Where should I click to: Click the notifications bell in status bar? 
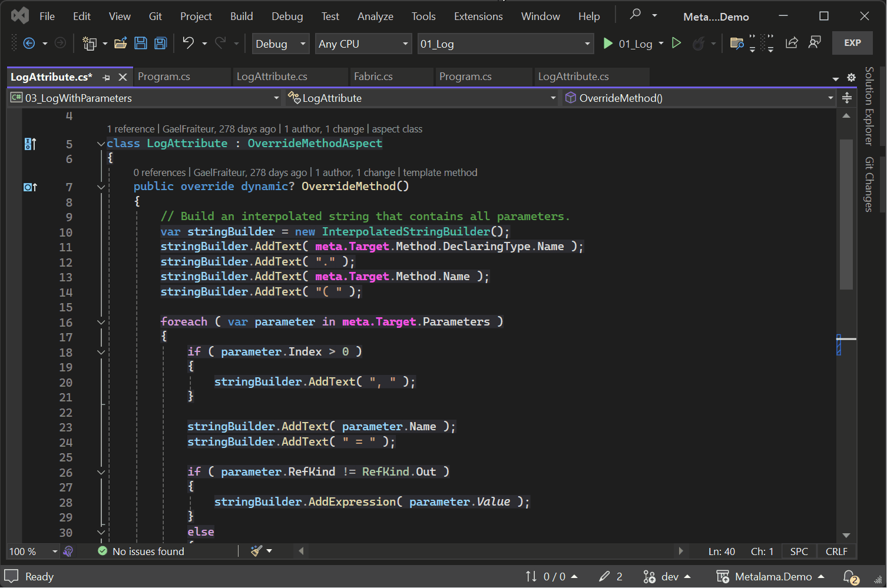pos(850,577)
